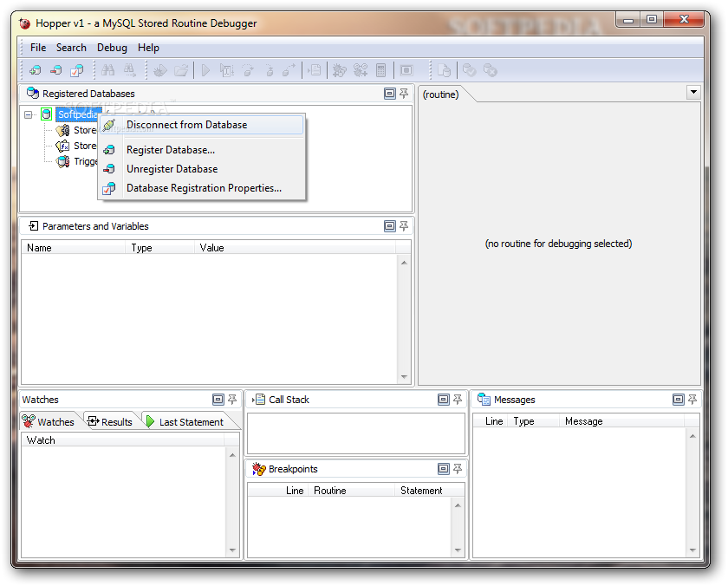The image size is (728, 586).
Task: Choose Register Database... in context menu
Action: [201, 150]
